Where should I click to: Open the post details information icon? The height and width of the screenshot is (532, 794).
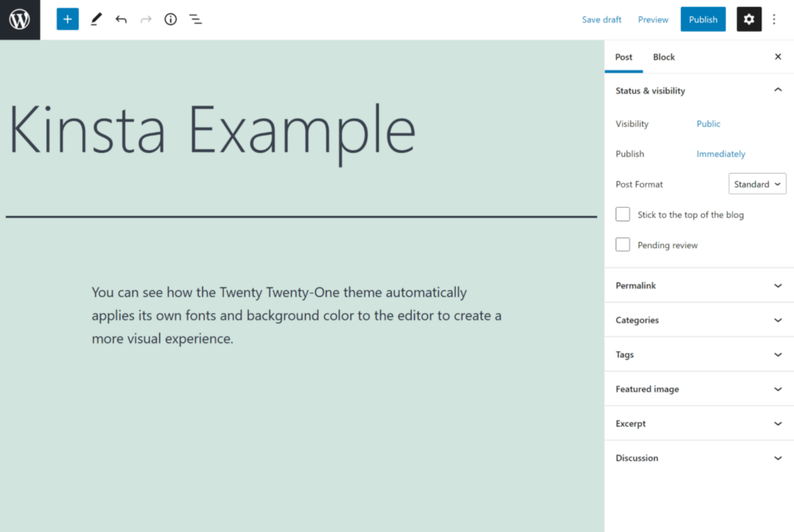click(x=171, y=19)
